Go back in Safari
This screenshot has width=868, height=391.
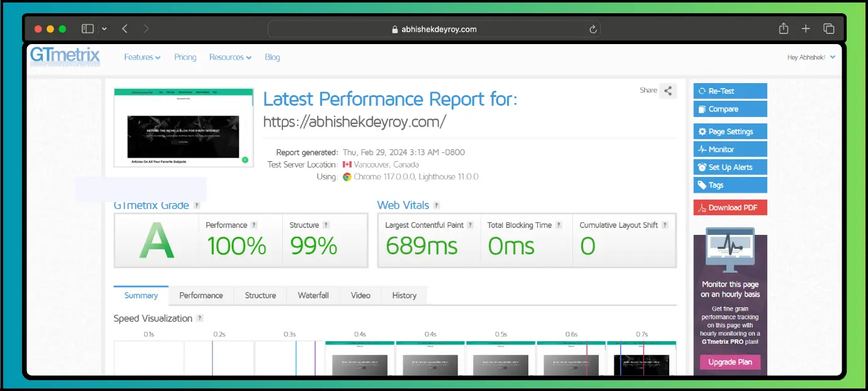pos(125,29)
